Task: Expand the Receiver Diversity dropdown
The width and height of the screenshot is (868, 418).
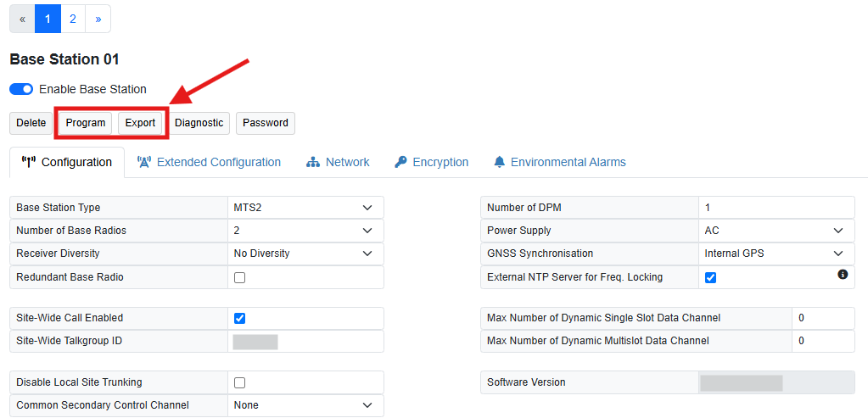Action: [305, 254]
